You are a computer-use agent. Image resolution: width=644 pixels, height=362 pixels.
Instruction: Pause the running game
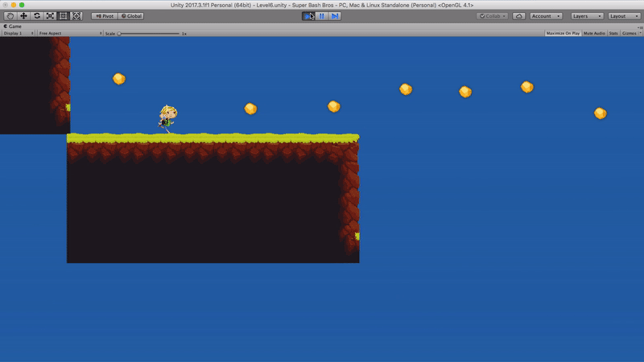coord(322,16)
